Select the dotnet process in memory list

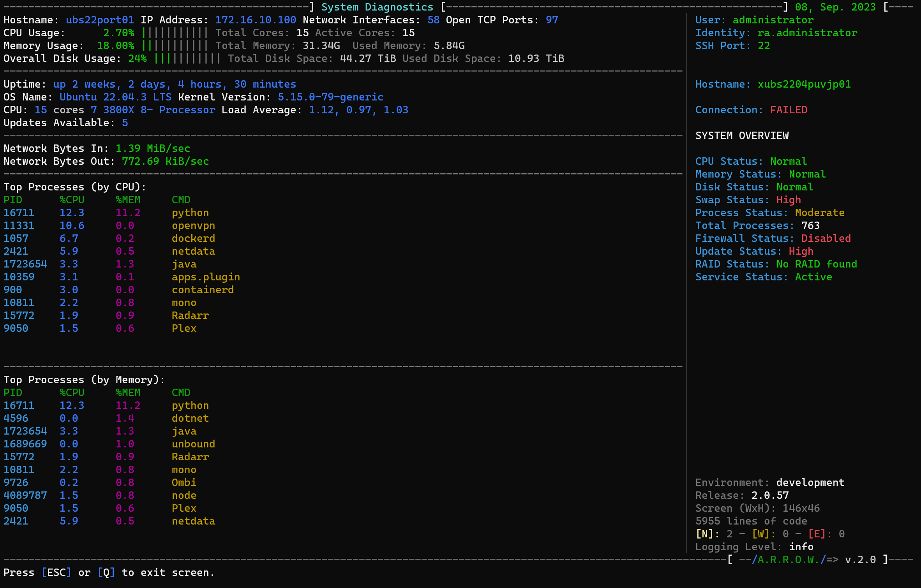click(190, 418)
